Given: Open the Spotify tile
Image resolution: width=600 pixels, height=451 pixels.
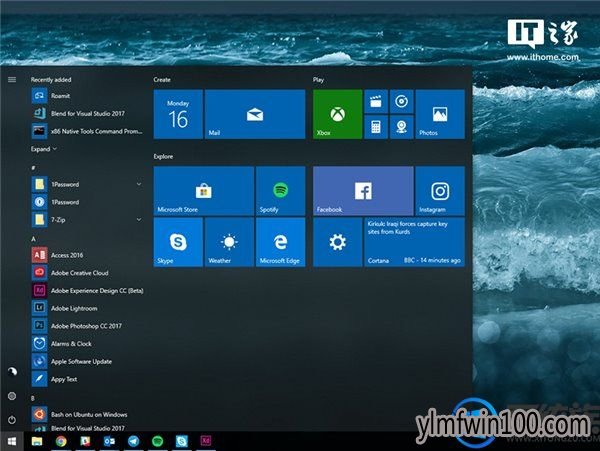Looking at the screenshot, I should [x=280, y=191].
